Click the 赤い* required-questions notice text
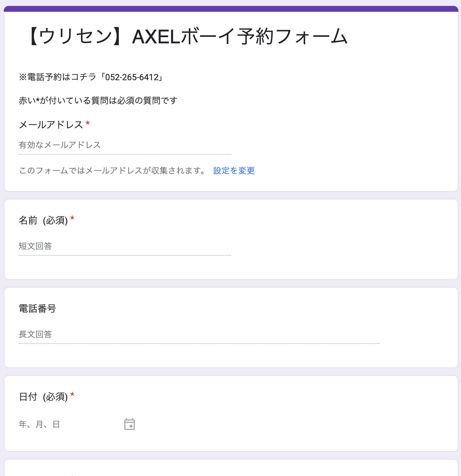The height and width of the screenshot is (476, 461). tap(98, 101)
